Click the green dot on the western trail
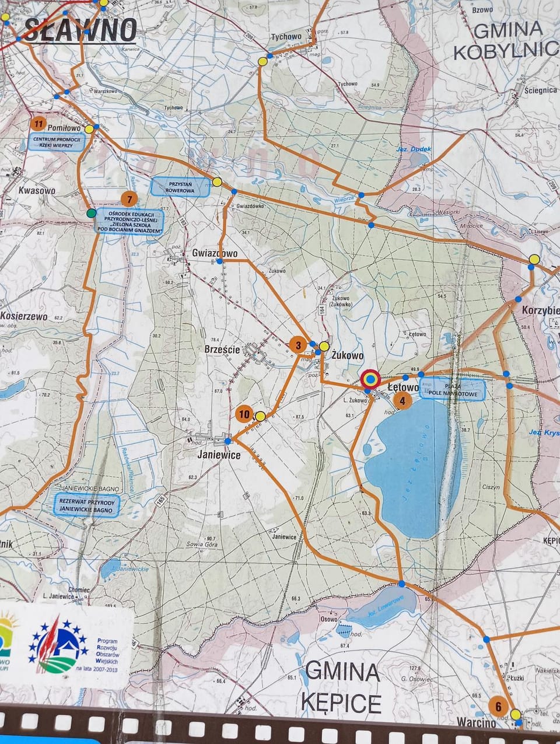Screen dimensions: 560x744 91,214
